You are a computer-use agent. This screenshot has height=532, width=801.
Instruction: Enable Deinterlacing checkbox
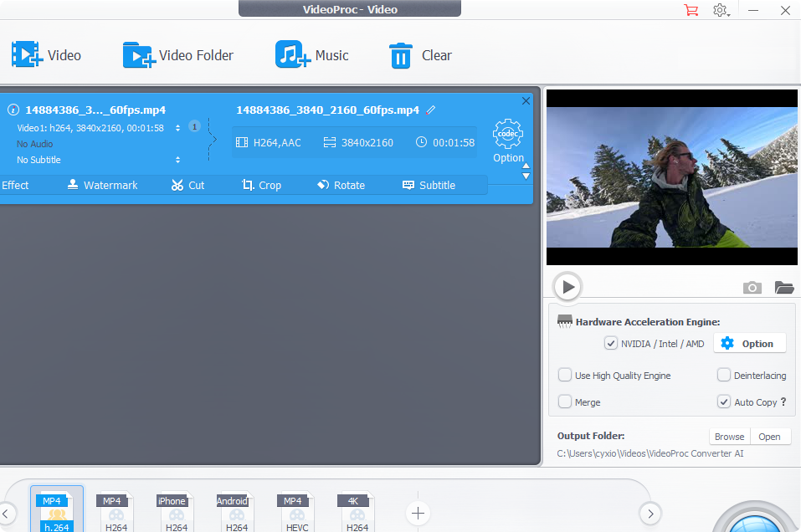(723, 376)
